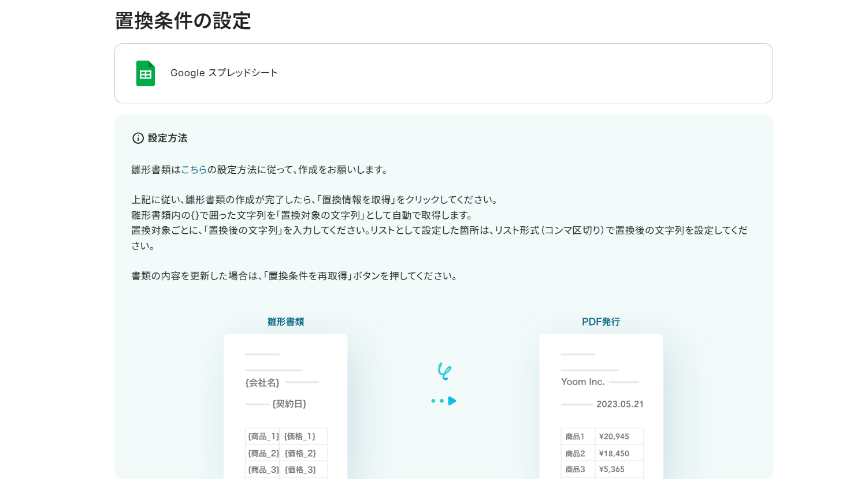865x504 pixels.
Task: Click the line about 置換対象の文字列 auto-retrieval
Action: [303, 215]
